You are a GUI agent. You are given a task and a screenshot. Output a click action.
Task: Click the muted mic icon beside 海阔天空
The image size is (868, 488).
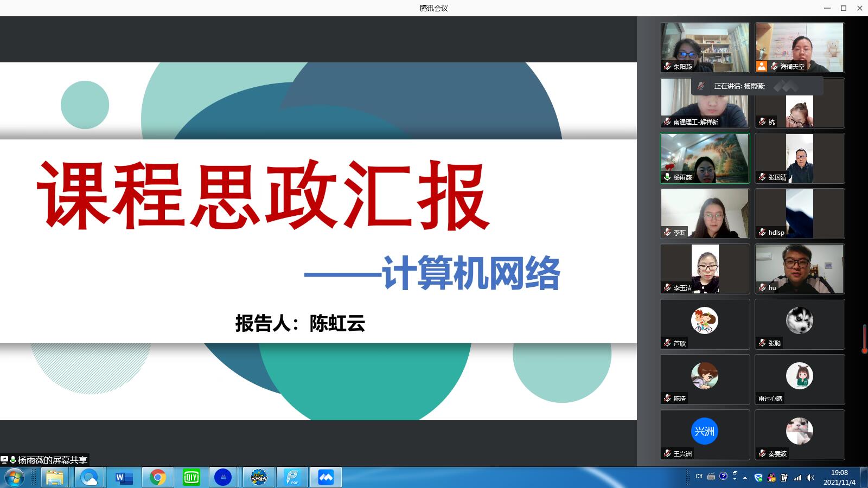pos(774,66)
